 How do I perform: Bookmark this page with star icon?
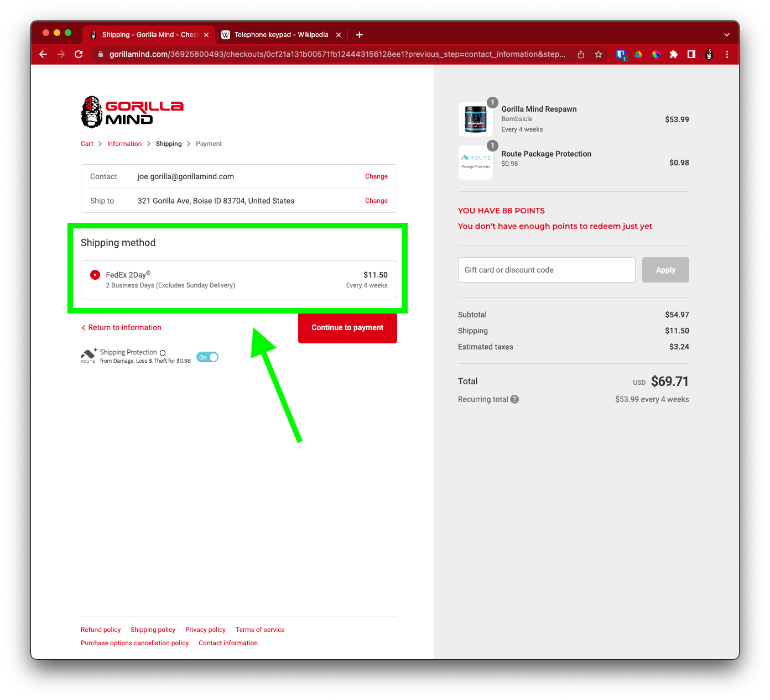(x=598, y=54)
